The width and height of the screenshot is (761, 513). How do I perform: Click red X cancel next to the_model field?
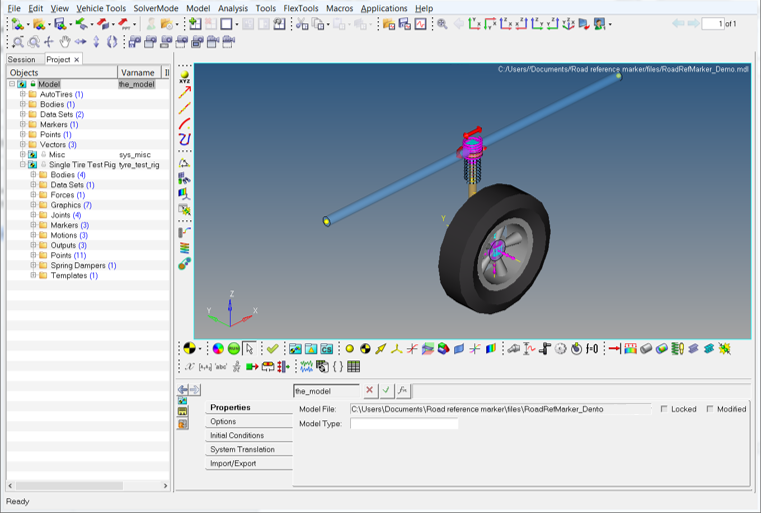(370, 391)
